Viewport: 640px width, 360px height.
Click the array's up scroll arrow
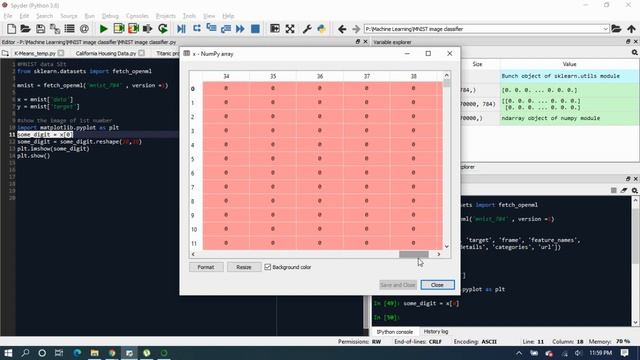click(447, 75)
